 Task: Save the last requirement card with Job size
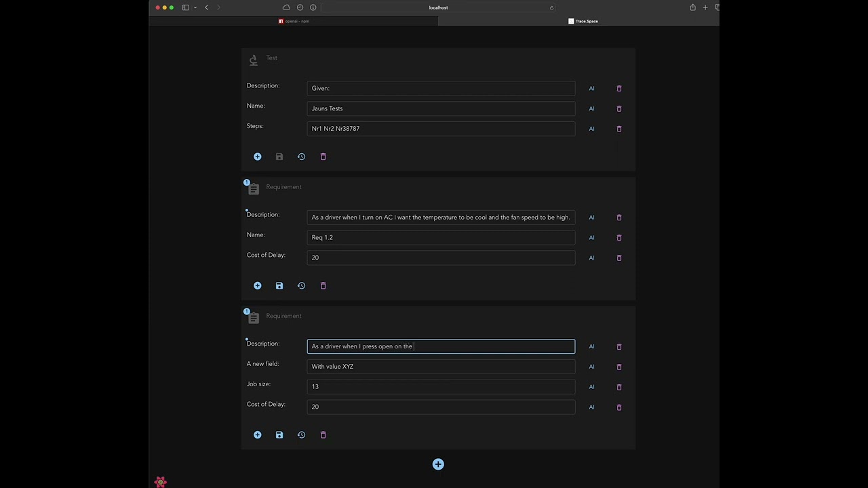pos(279,435)
